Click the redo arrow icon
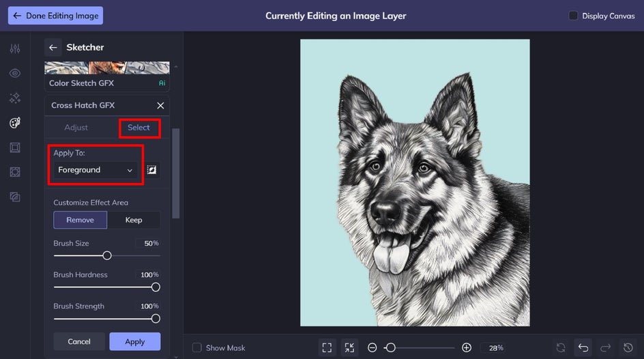Screen dimensions: 644x359 click(605, 348)
